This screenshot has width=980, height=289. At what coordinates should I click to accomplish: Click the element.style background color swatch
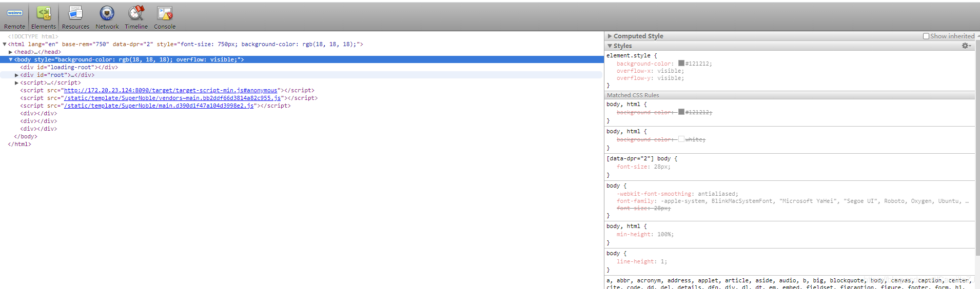[681, 63]
